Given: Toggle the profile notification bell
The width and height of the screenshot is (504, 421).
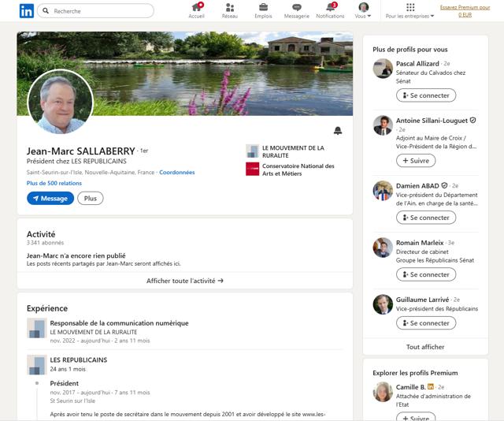Looking at the screenshot, I should click(x=338, y=130).
